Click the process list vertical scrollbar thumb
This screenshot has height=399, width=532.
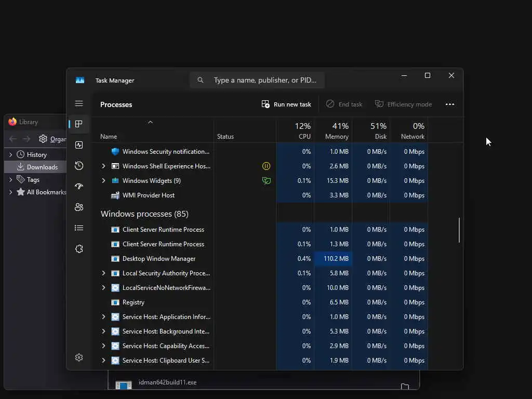(459, 230)
